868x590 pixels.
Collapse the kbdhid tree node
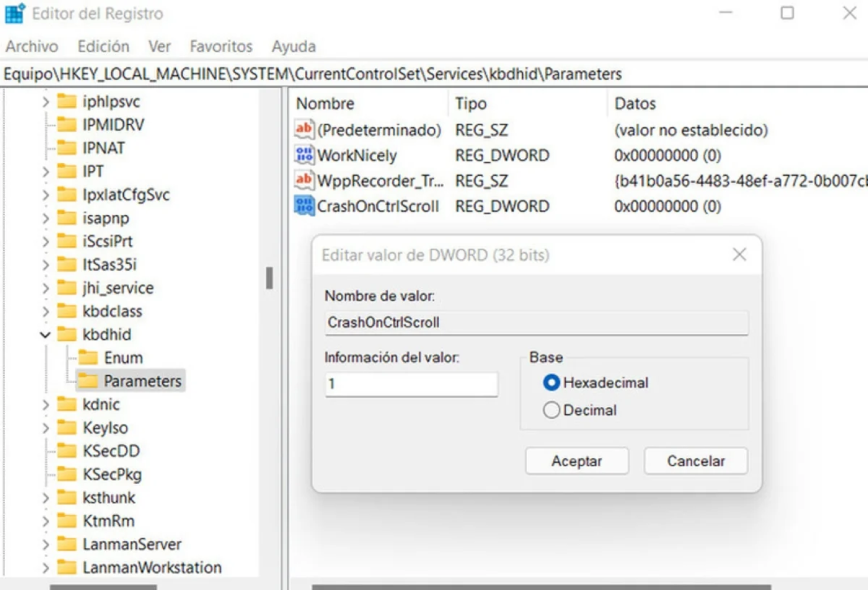pos(45,335)
